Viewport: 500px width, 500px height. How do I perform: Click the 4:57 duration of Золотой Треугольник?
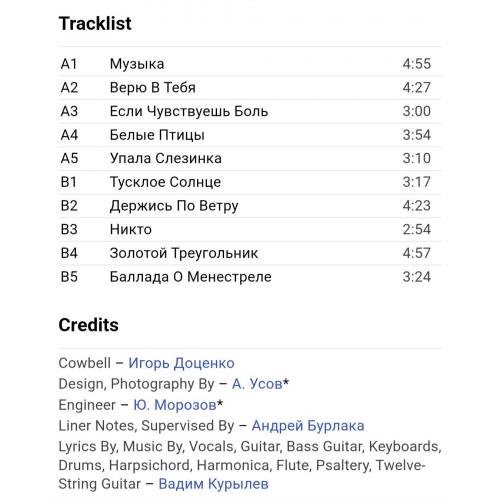click(x=417, y=253)
